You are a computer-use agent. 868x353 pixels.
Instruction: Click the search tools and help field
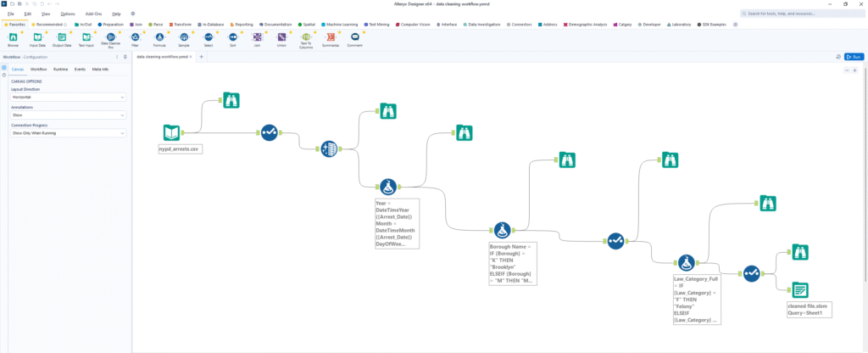801,14
